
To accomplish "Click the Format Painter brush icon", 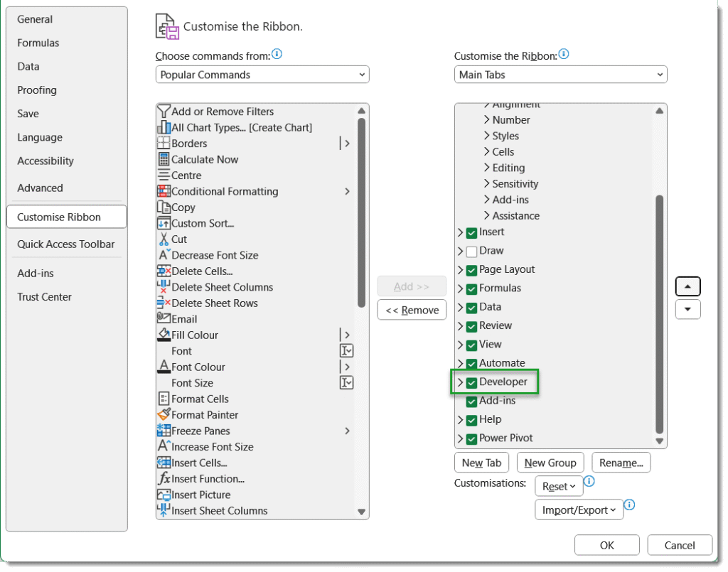I will coord(164,414).
